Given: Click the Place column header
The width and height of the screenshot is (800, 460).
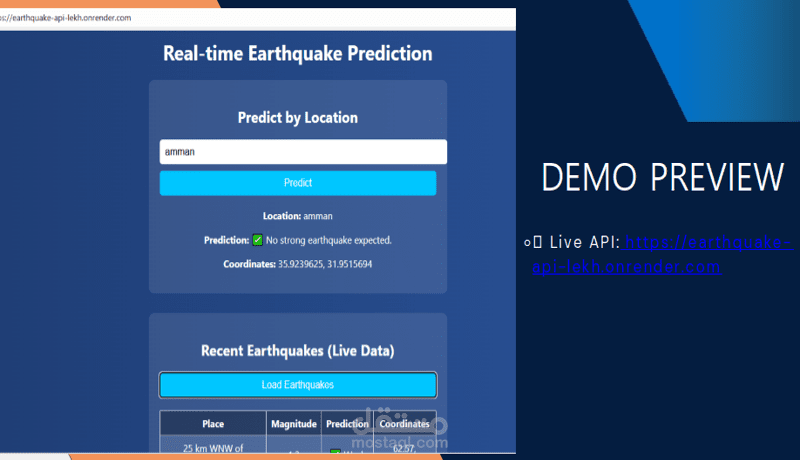Looking at the screenshot, I should click(213, 424).
